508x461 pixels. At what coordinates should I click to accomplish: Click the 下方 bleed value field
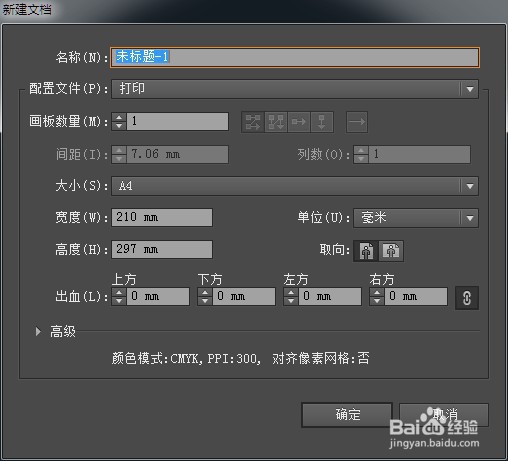point(244,297)
